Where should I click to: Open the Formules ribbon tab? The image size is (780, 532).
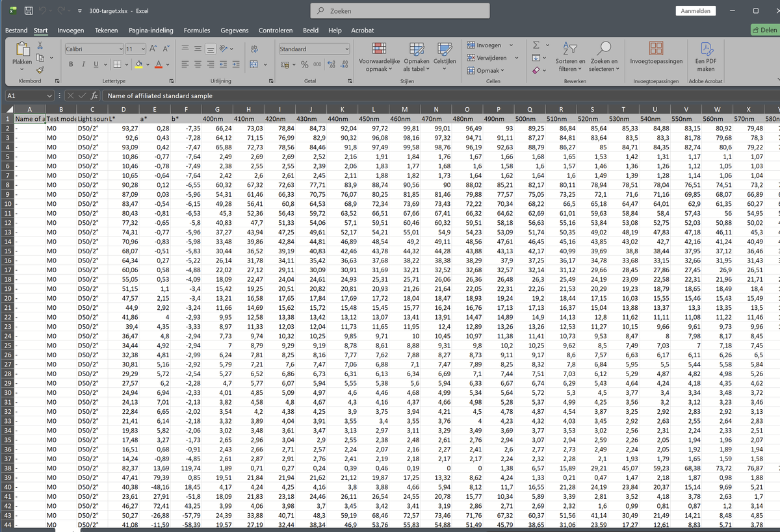tap(196, 31)
